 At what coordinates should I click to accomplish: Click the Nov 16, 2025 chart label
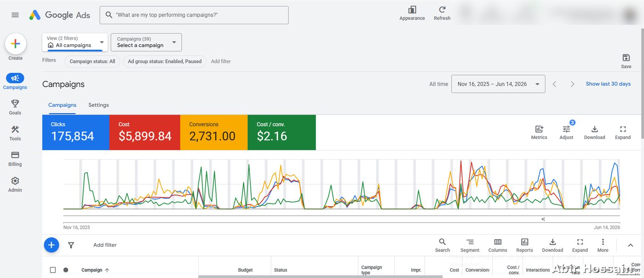coord(77,227)
